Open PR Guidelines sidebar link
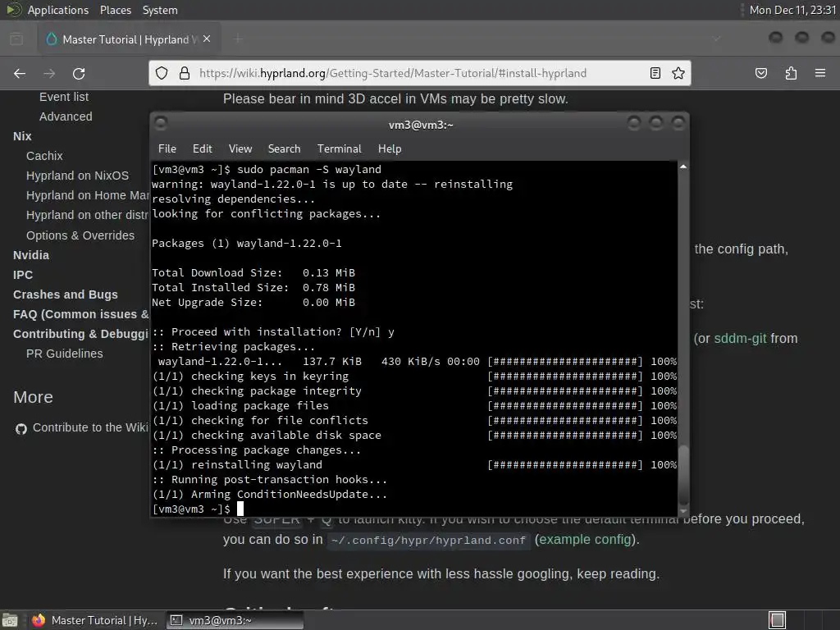Screen dimensions: 840x630 click(64, 354)
